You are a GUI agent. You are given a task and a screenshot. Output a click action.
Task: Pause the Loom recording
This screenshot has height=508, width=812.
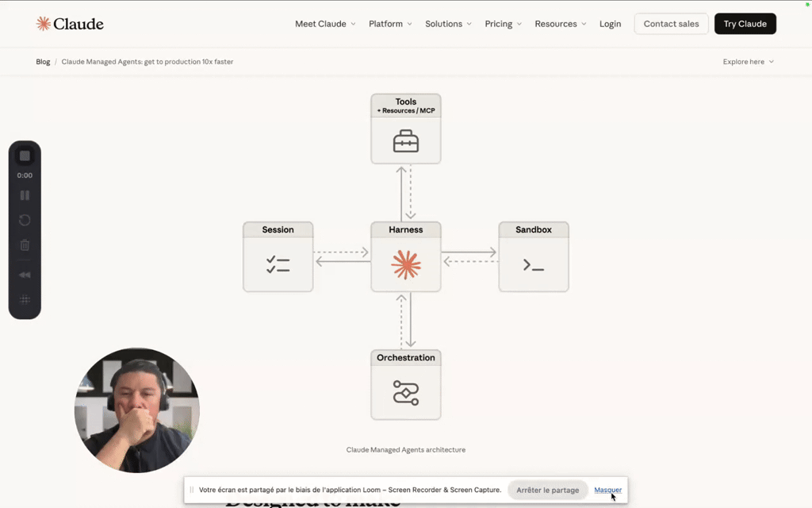pyautogui.click(x=25, y=195)
